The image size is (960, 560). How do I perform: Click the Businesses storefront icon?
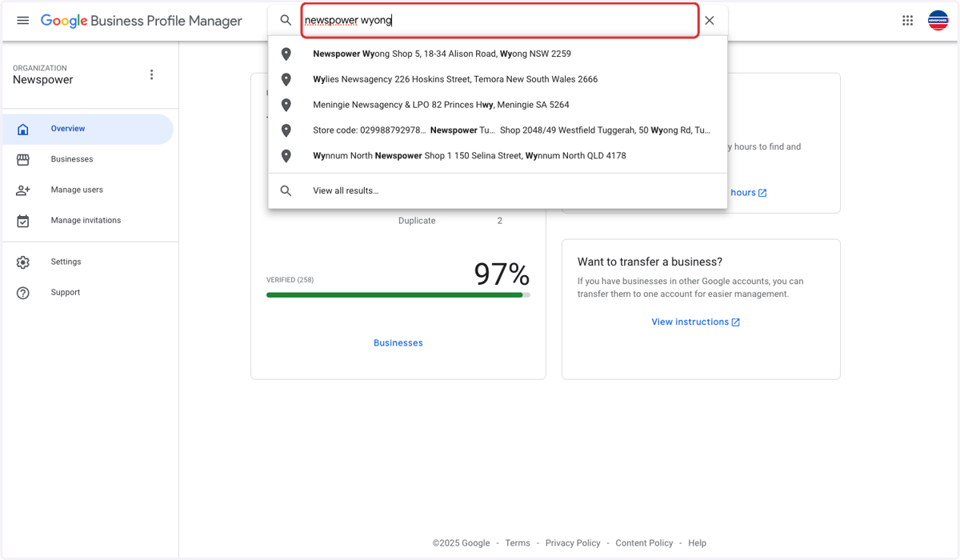tap(23, 159)
